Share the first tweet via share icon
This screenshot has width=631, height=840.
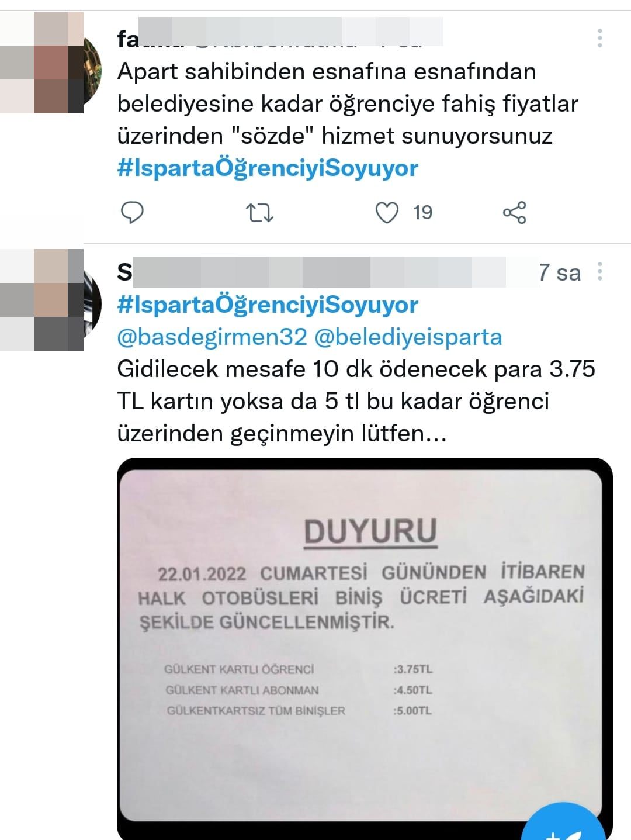pos(514,213)
